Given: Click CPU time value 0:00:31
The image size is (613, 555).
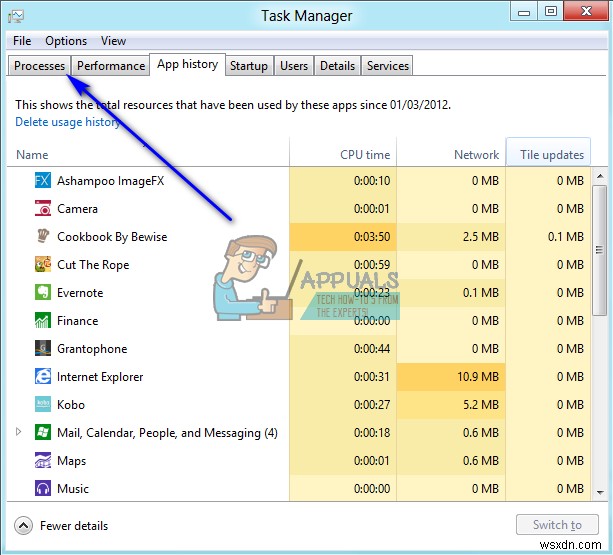Looking at the screenshot, I should [x=372, y=377].
